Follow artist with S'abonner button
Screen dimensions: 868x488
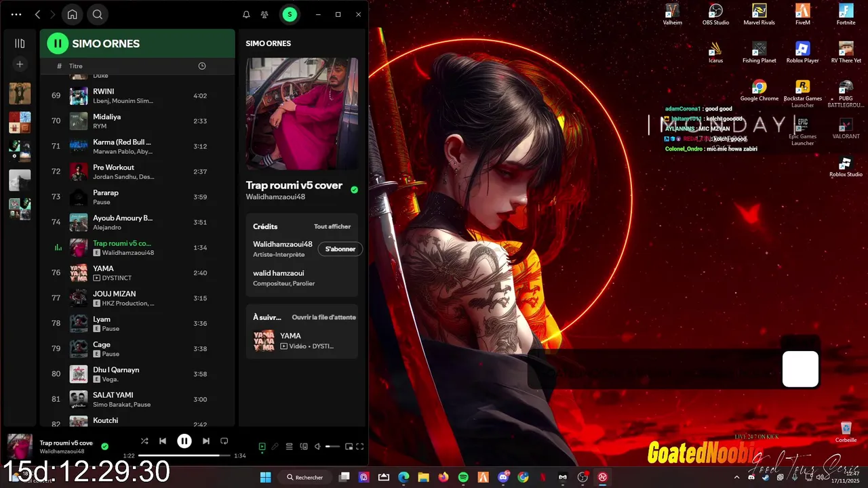pos(340,249)
